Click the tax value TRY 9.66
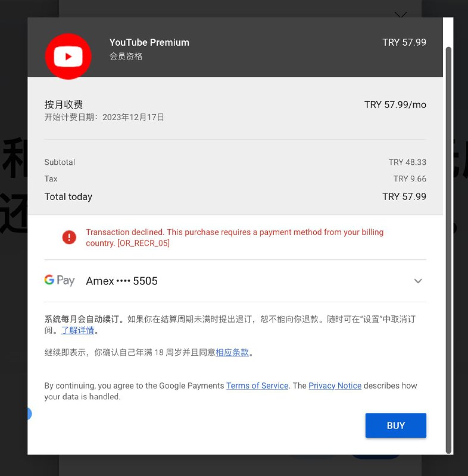Image resolution: width=468 pixels, height=476 pixels. point(410,178)
